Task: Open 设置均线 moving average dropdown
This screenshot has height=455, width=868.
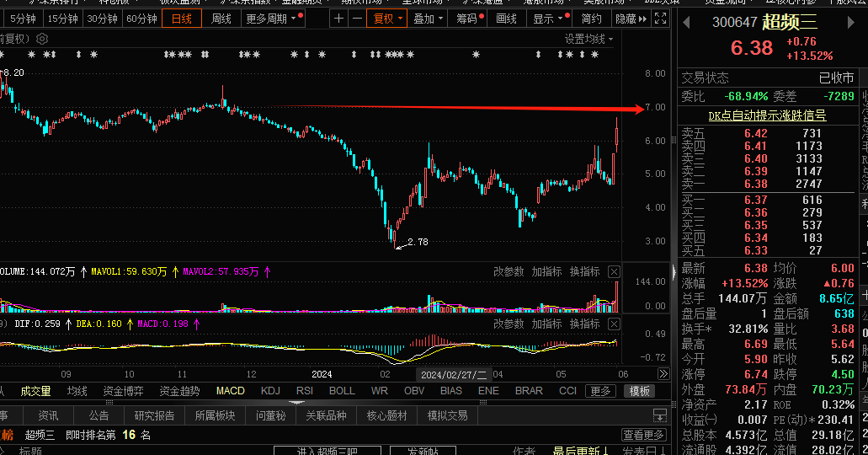Action: (x=588, y=40)
